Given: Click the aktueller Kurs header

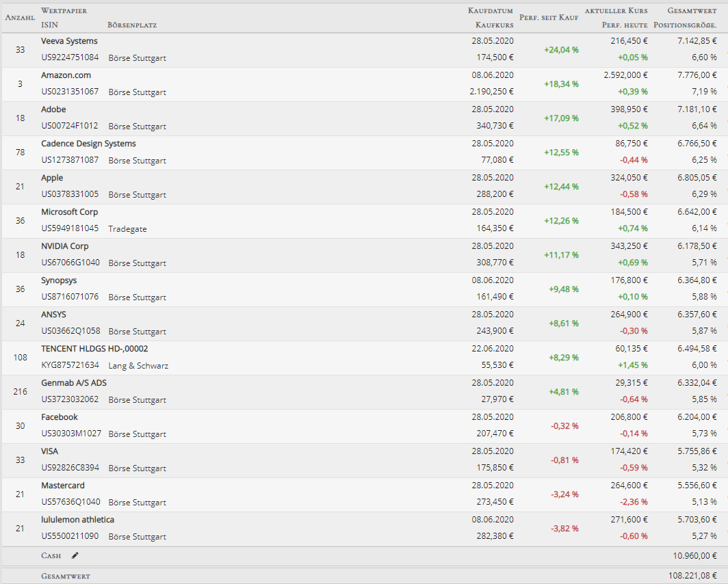Looking at the screenshot, I should pos(616,10).
